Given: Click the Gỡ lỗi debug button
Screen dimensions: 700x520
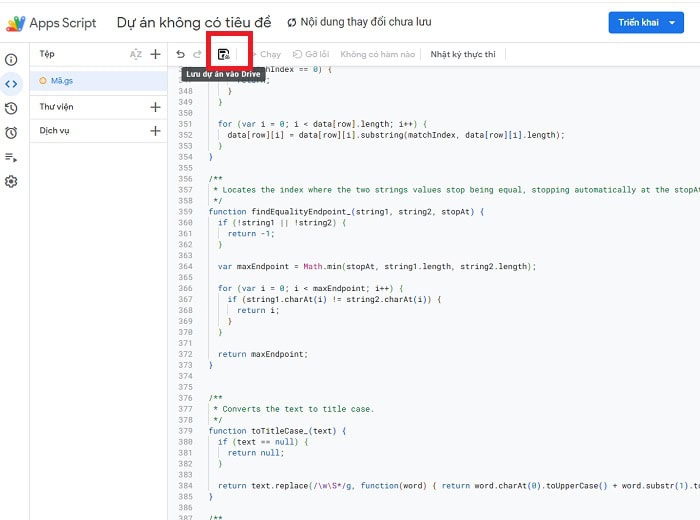Looking at the screenshot, I should (312, 54).
